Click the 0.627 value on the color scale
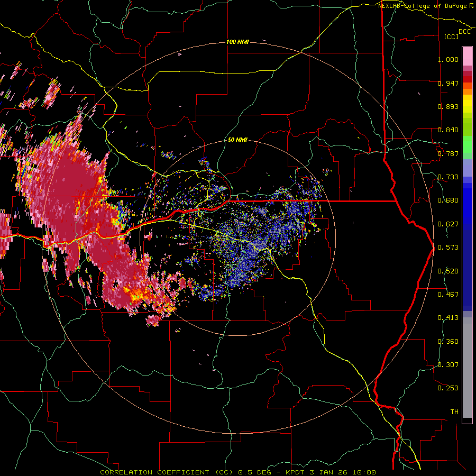 point(448,224)
